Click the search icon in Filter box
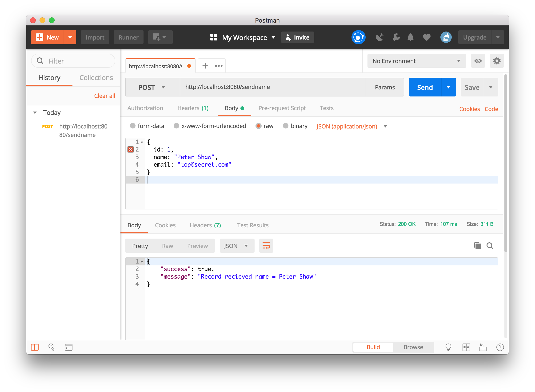 [x=40, y=61]
